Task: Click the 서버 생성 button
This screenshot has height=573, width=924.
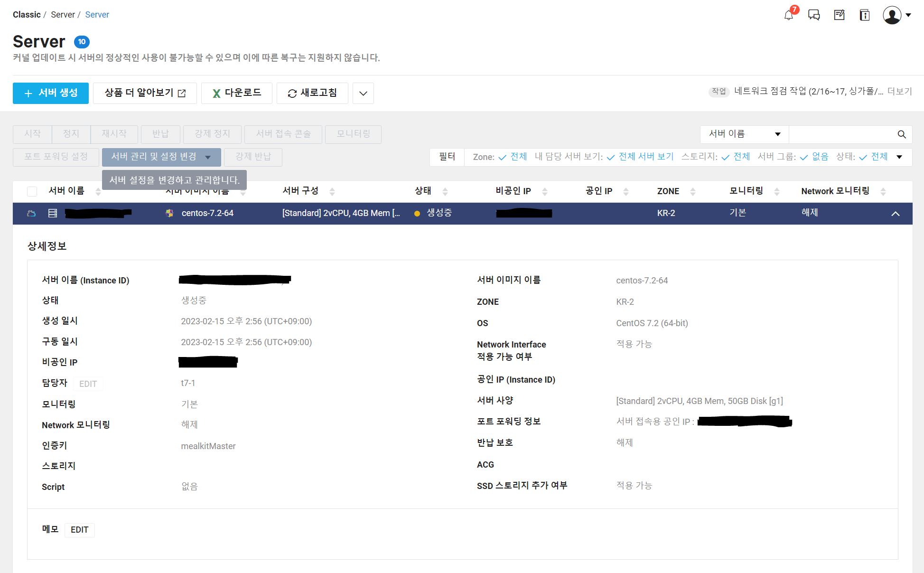Action: [51, 93]
